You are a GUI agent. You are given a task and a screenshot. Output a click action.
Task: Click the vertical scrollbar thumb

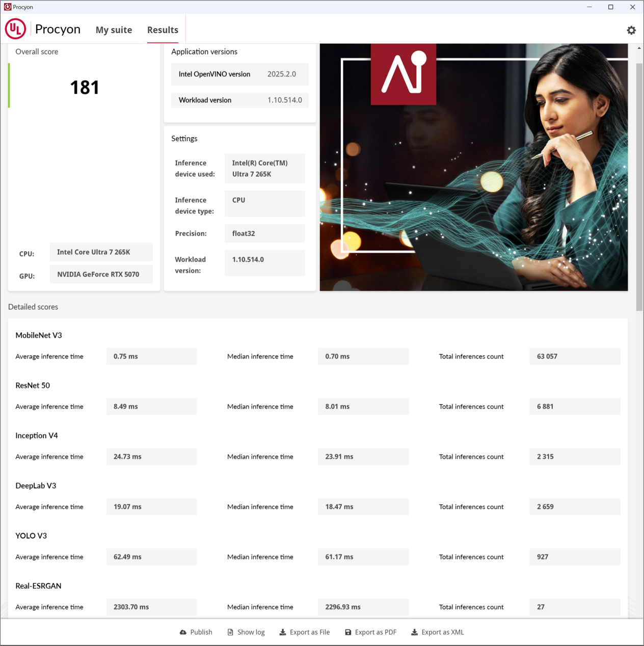(x=639, y=187)
